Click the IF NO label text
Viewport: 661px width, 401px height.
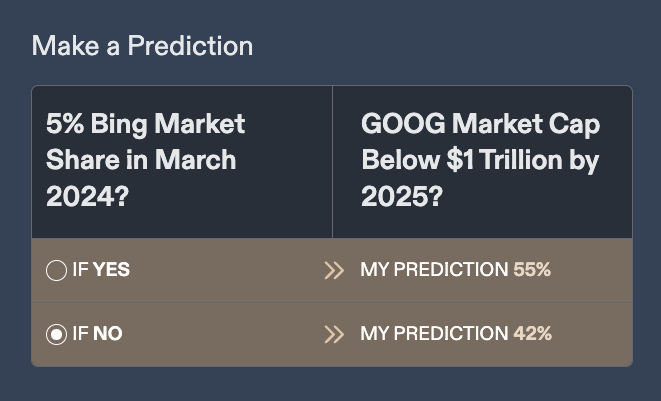97,334
